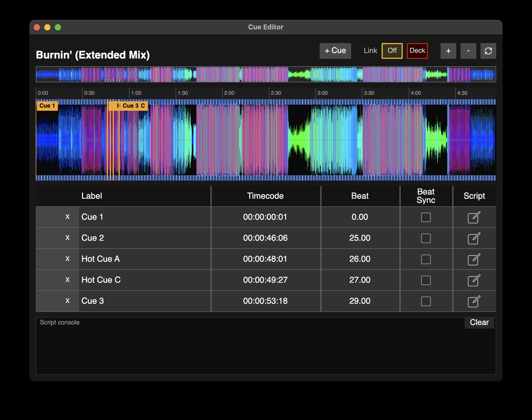Tick Beat Sync checkbox for Hot Cue C

(426, 280)
